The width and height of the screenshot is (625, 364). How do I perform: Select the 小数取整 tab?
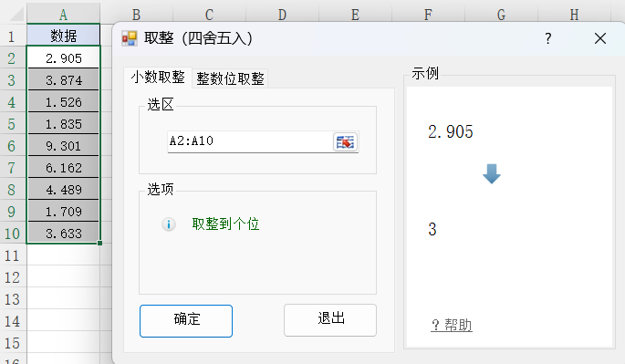click(158, 77)
